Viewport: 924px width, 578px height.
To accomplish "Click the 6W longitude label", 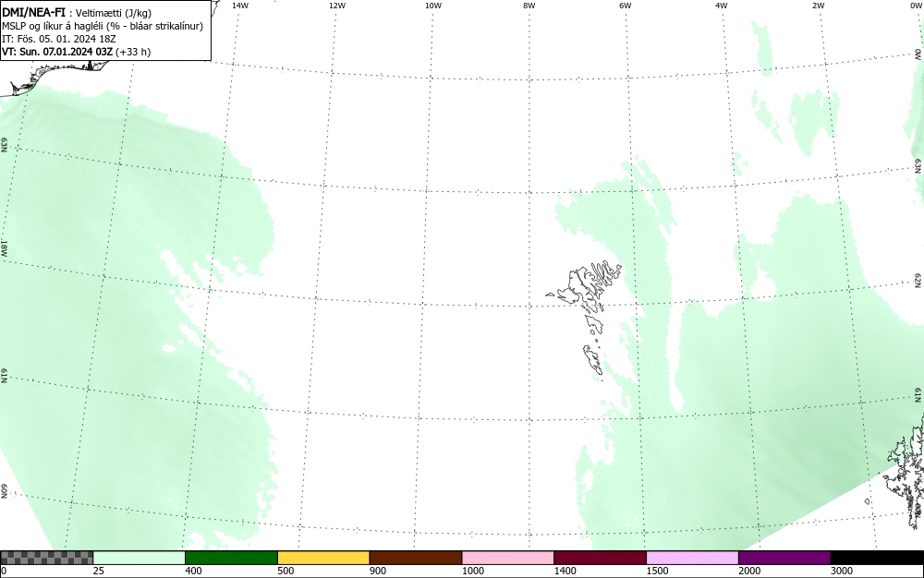I will point(626,6).
